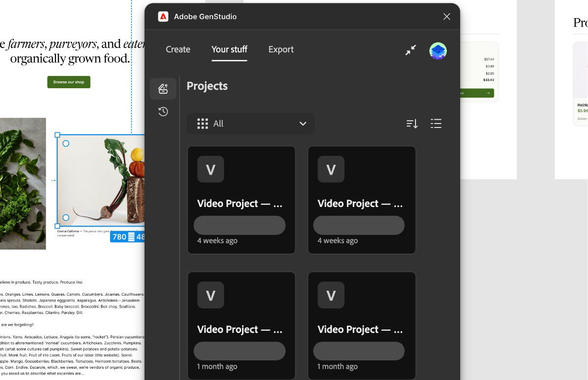Switch to list view using the list icon
Image resolution: width=588 pixels, height=380 pixels.
coord(436,124)
